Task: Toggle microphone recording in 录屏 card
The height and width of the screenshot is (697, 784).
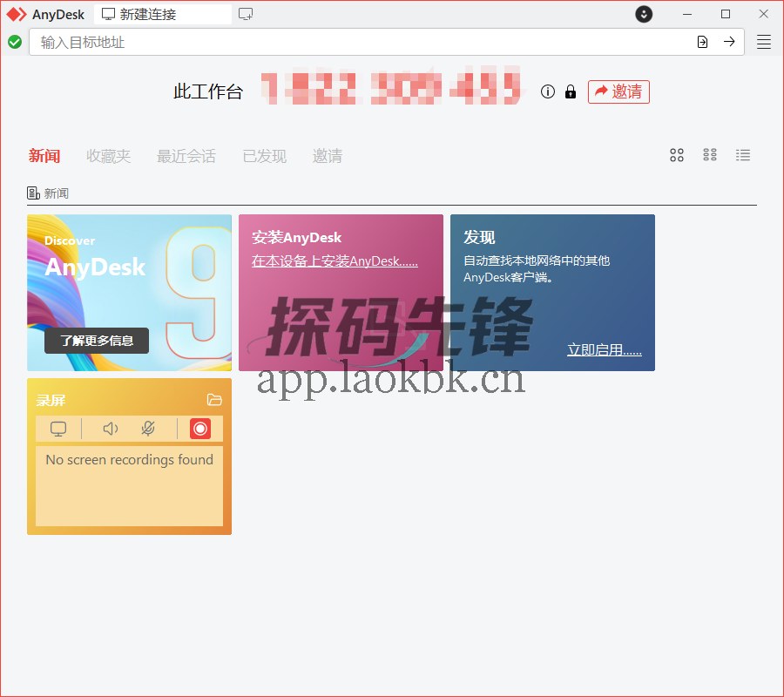Action: click(x=148, y=429)
